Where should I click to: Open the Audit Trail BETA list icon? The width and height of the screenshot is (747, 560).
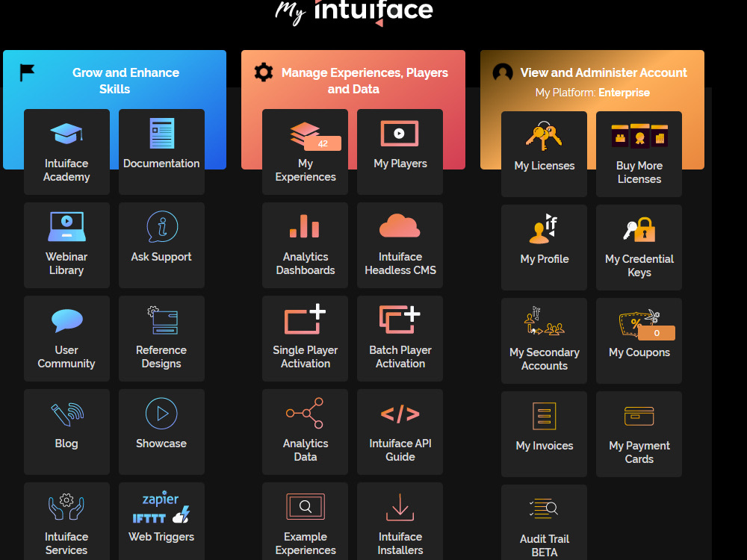click(544, 508)
